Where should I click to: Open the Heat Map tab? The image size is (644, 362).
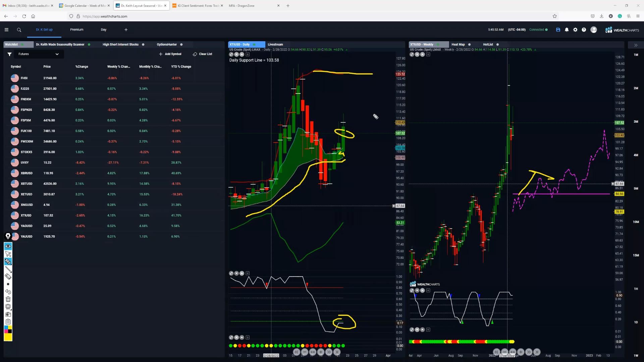coord(458,45)
